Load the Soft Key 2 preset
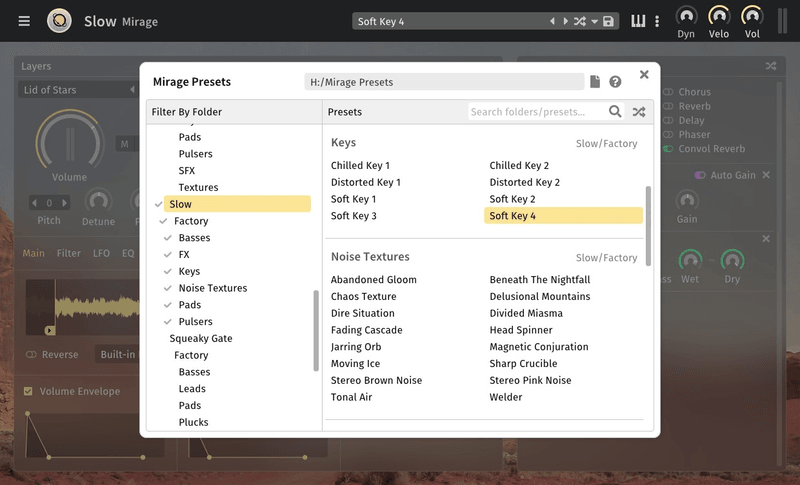The image size is (800, 485). click(512, 199)
